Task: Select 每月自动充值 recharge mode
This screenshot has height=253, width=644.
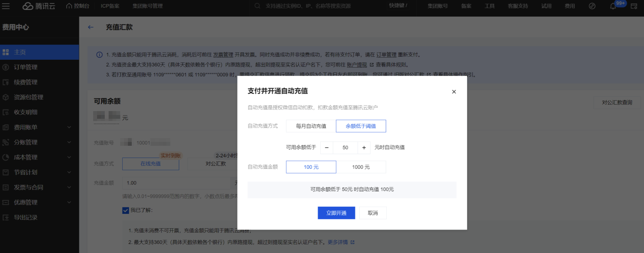Action: tap(311, 126)
